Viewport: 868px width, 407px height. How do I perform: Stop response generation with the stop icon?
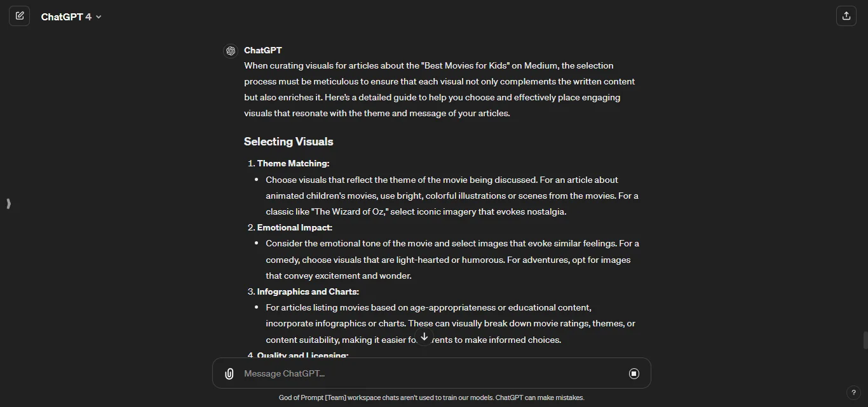(x=634, y=373)
